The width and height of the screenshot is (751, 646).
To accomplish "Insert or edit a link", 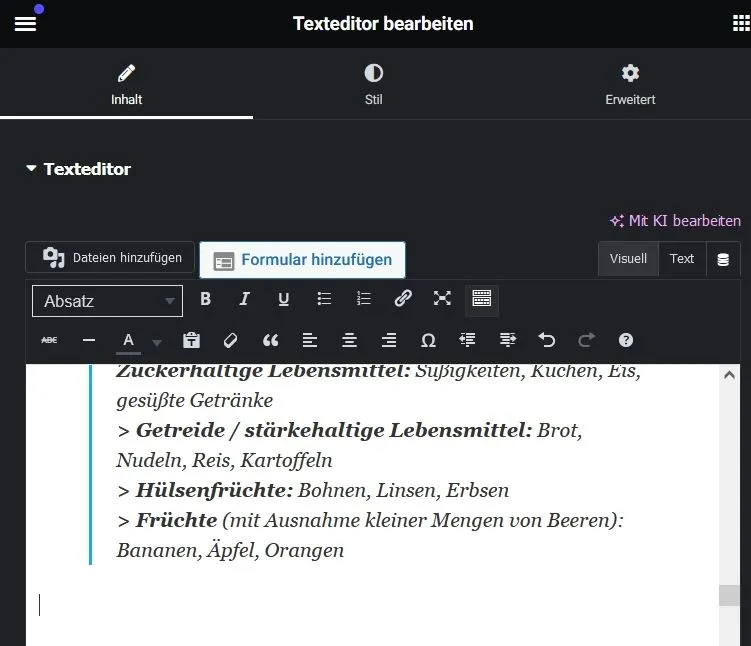I will 403,298.
